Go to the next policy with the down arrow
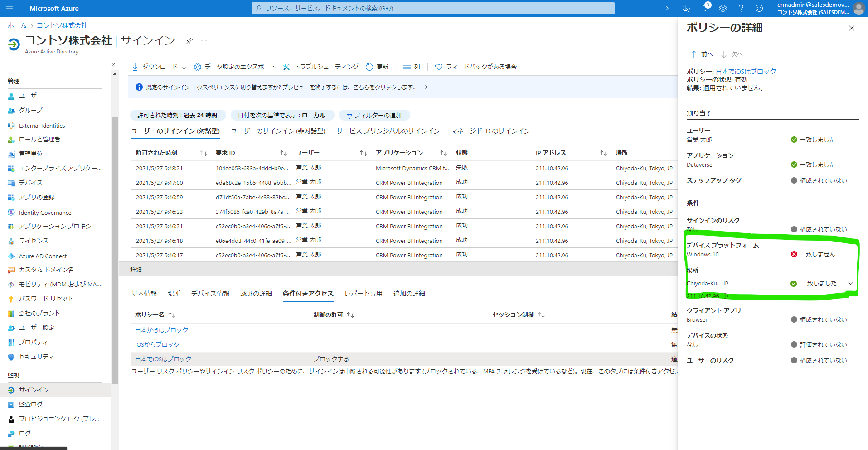Viewport: 868px width, 450px height. pyautogui.click(x=732, y=54)
